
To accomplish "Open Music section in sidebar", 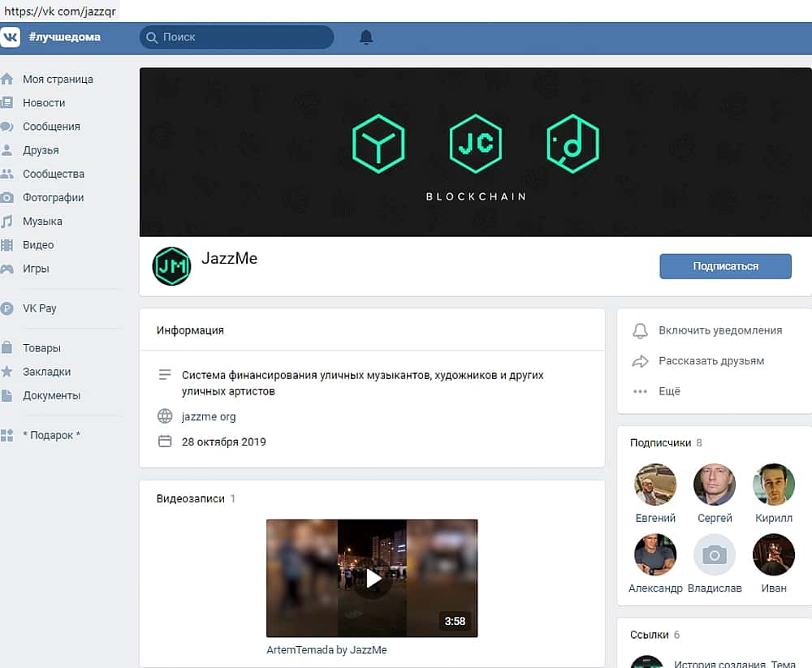I will coord(42,221).
